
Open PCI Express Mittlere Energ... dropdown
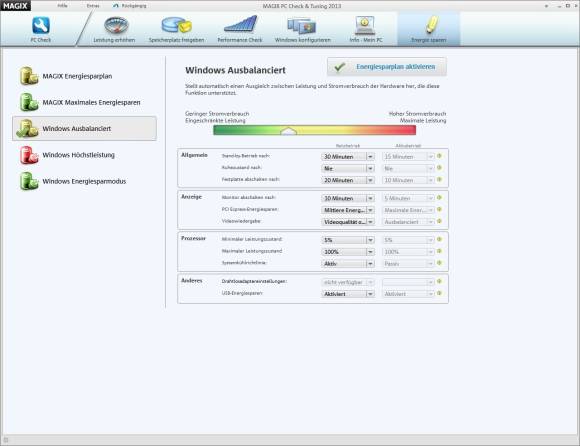click(x=348, y=210)
